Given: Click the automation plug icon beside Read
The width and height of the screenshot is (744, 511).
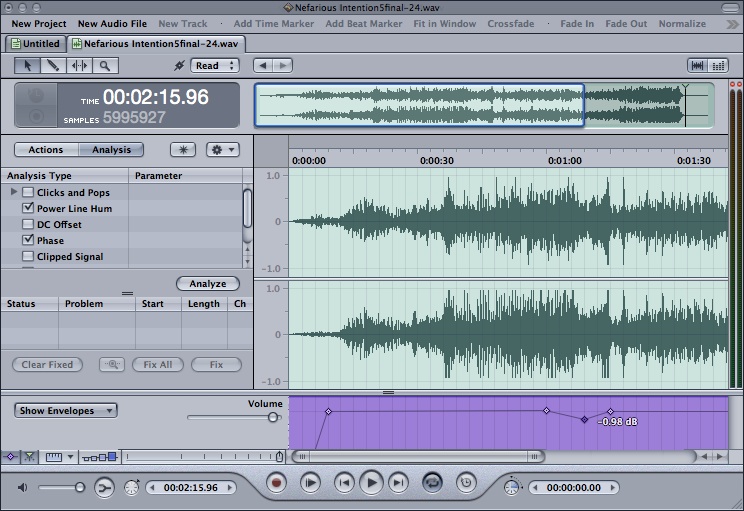Looking at the screenshot, I should click(179, 65).
